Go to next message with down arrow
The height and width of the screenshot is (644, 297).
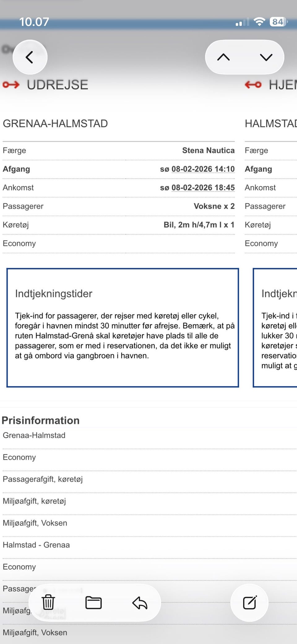coord(266,57)
